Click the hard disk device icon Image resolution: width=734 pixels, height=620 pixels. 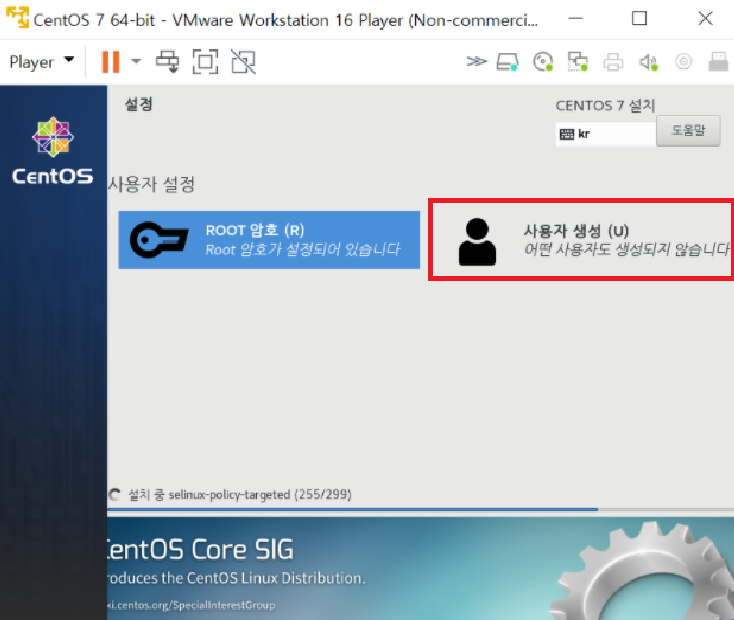point(507,62)
